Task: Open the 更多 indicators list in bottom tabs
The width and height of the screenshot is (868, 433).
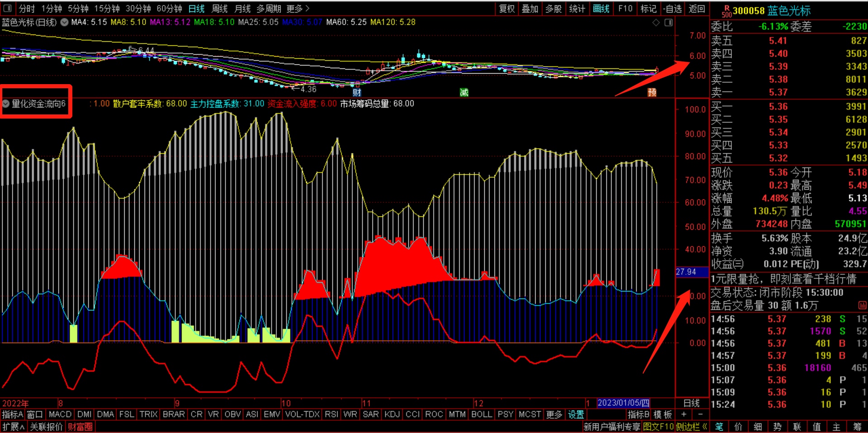Action: point(554,414)
